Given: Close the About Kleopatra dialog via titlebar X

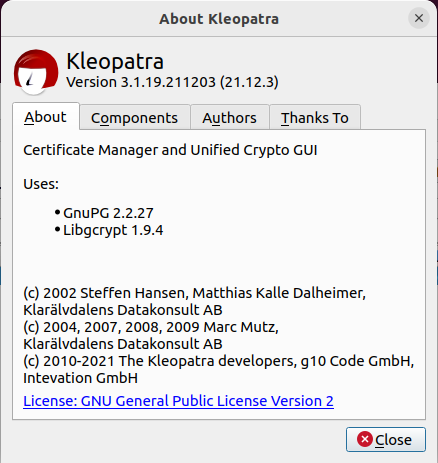Looking at the screenshot, I should [x=419, y=18].
